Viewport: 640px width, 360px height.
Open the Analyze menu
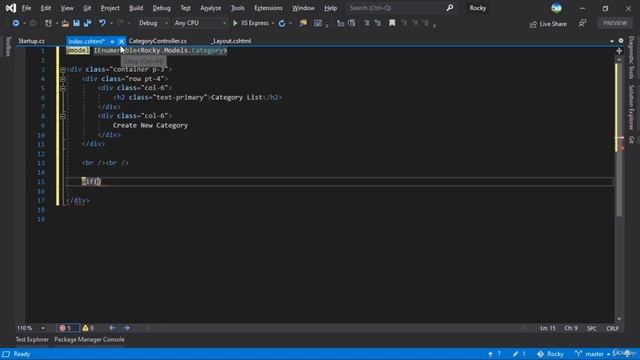(x=211, y=8)
